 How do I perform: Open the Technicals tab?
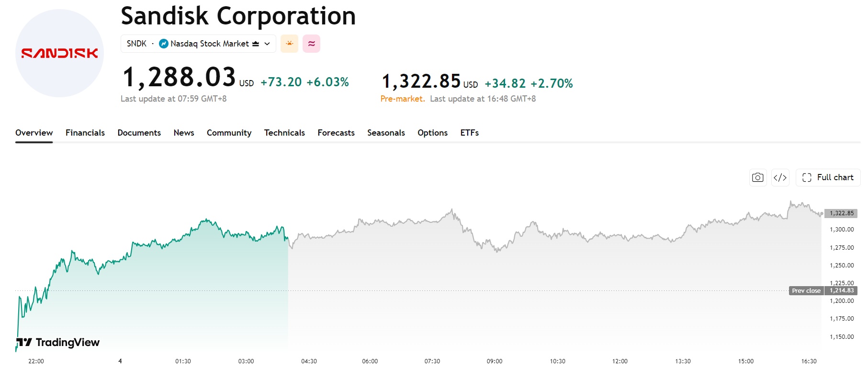(284, 133)
